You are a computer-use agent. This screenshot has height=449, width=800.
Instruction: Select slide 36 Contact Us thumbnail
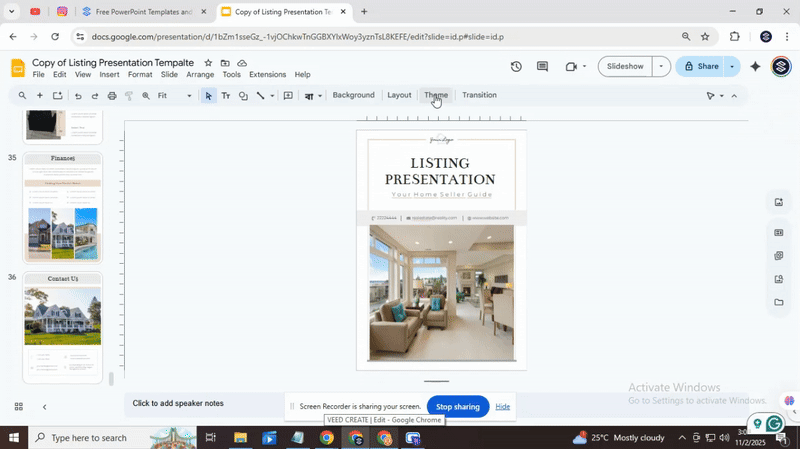pos(62,327)
